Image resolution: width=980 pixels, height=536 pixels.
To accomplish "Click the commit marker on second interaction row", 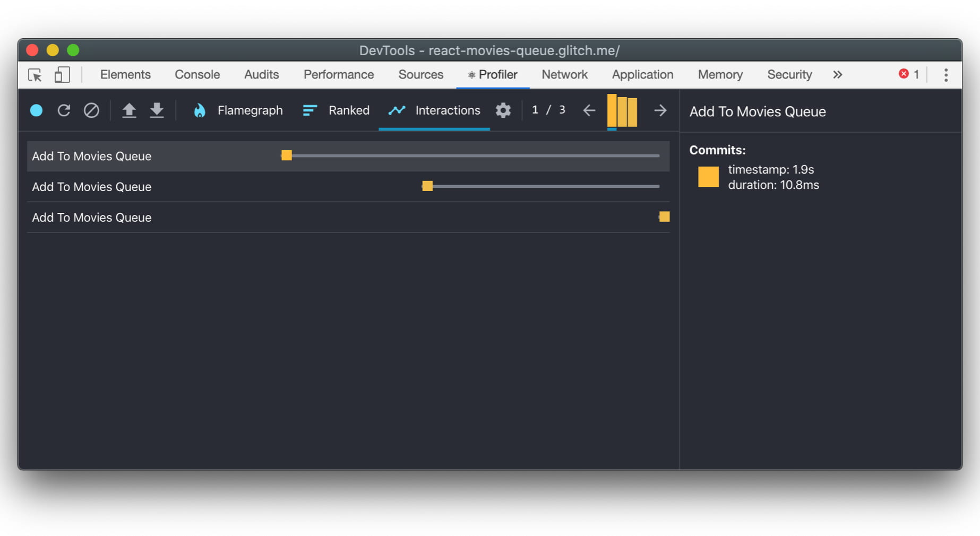I will [427, 186].
